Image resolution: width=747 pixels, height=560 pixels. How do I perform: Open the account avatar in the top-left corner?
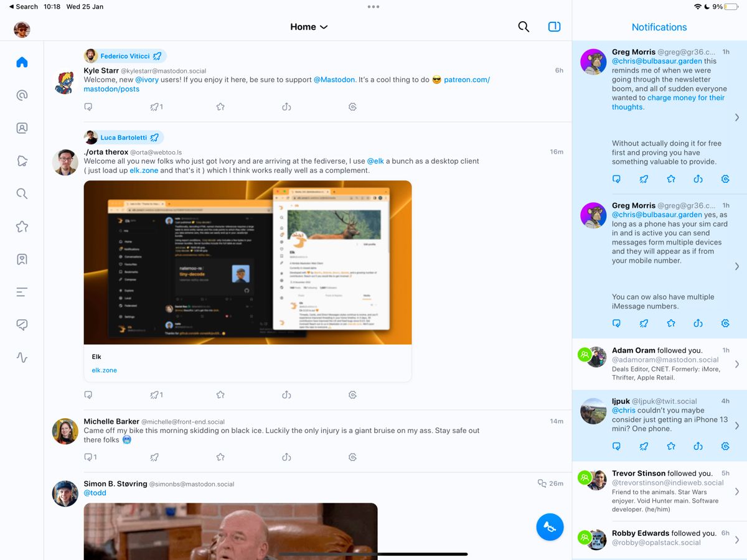click(x=22, y=29)
